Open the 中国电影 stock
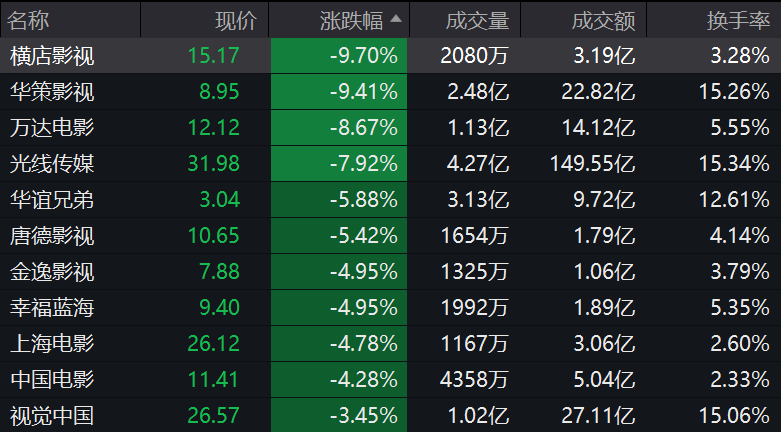The height and width of the screenshot is (432, 781). [52, 379]
